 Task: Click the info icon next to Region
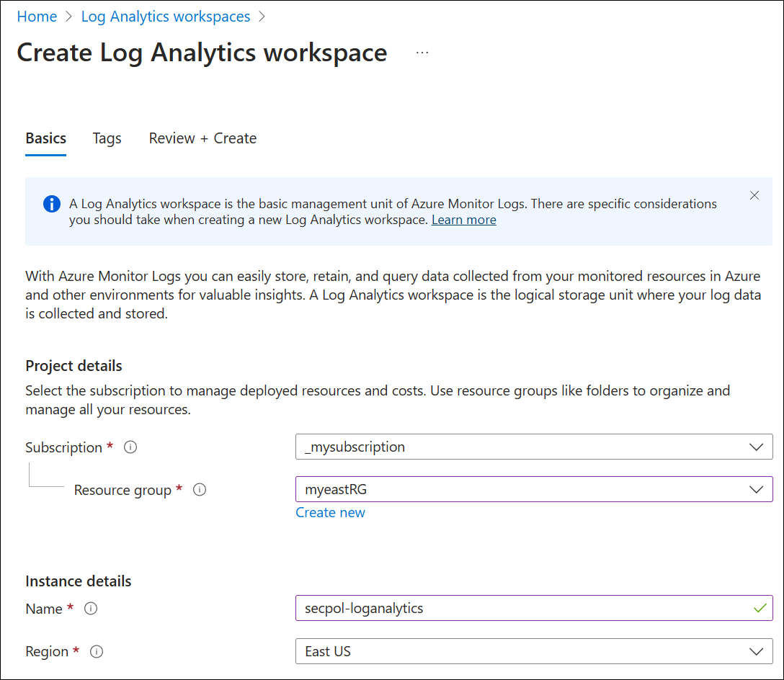tap(97, 651)
